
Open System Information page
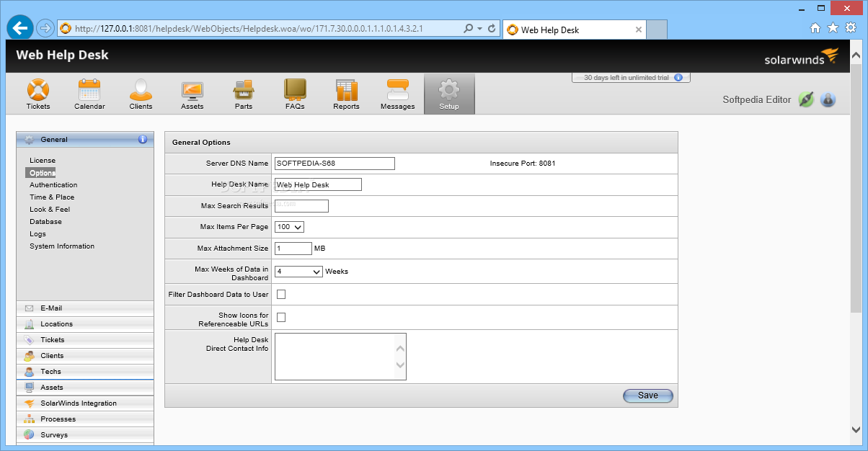(x=62, y=246)
